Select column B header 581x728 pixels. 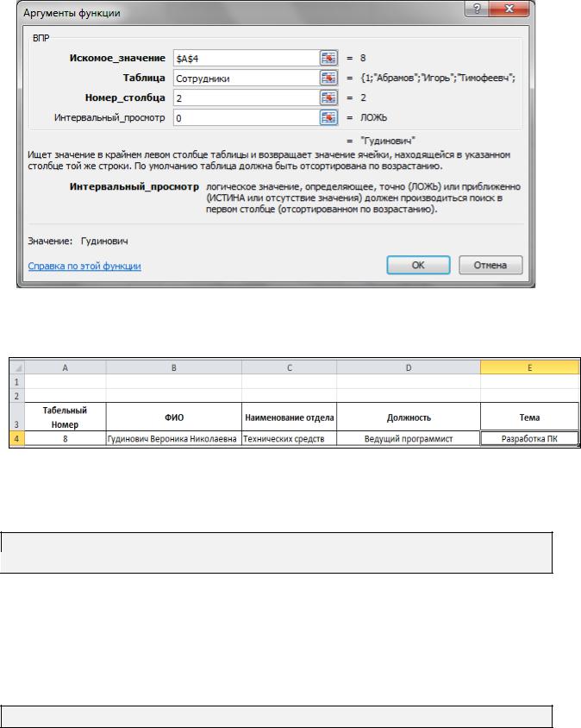coord(174,367)
